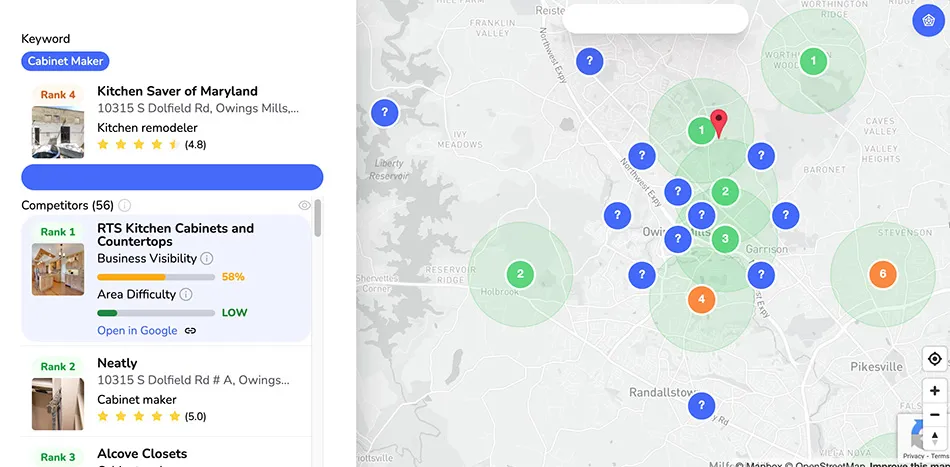Click the Rank 3 badge
The height and width of the screenshot is (467, 950).
(58, 457)
